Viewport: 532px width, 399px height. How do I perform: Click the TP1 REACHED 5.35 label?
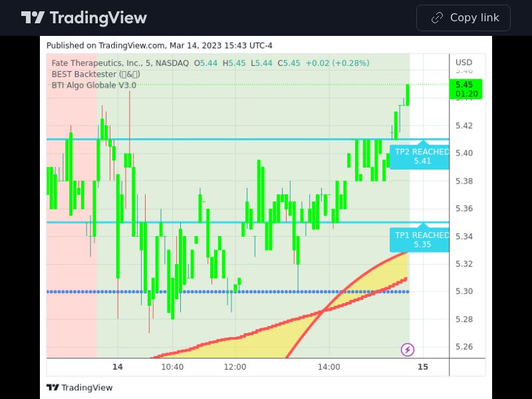[x=420, y=239]
